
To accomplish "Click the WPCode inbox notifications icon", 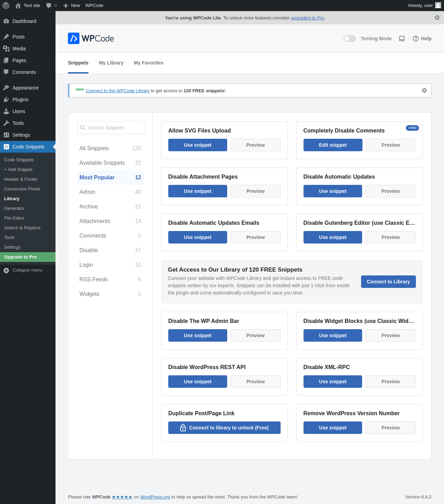I will click(x=402, y=39).
